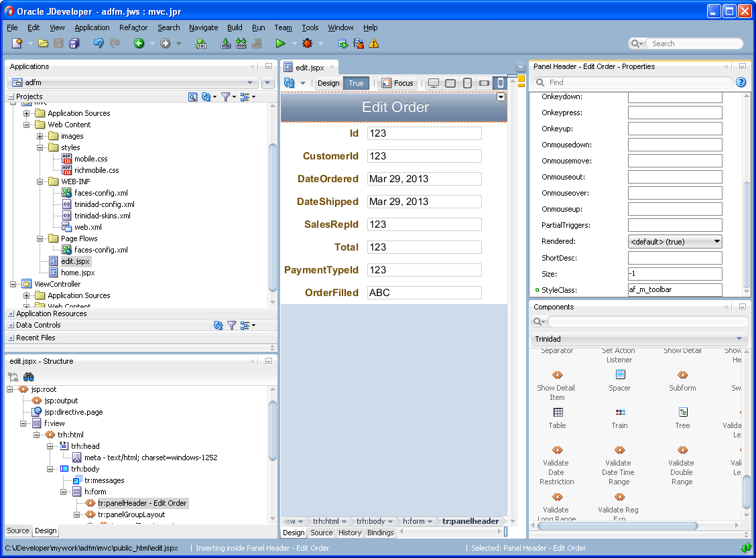Click the yellow warning triangle toolbar icon
This screenshot has height=558, width=756.
(374, 44)
